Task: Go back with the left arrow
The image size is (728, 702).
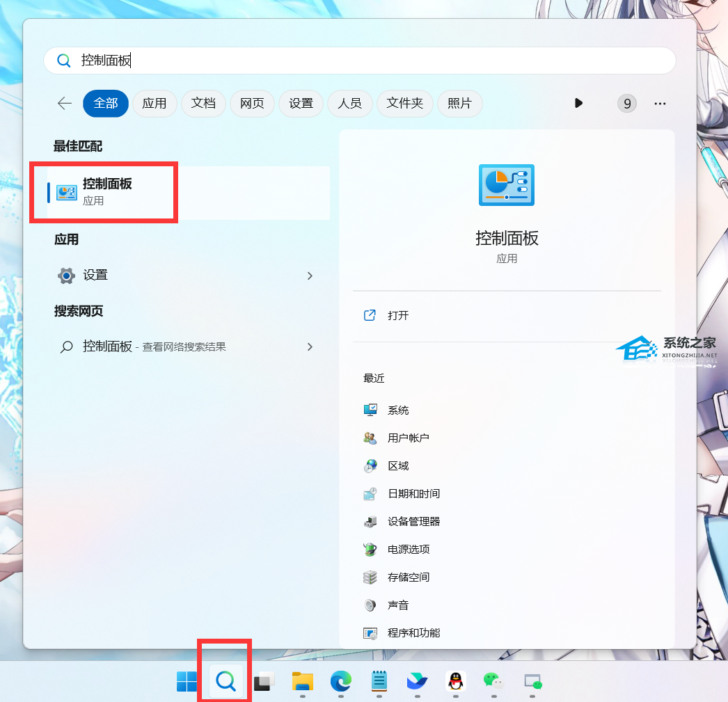Action: pyautogui.click(x=65, y=103)
